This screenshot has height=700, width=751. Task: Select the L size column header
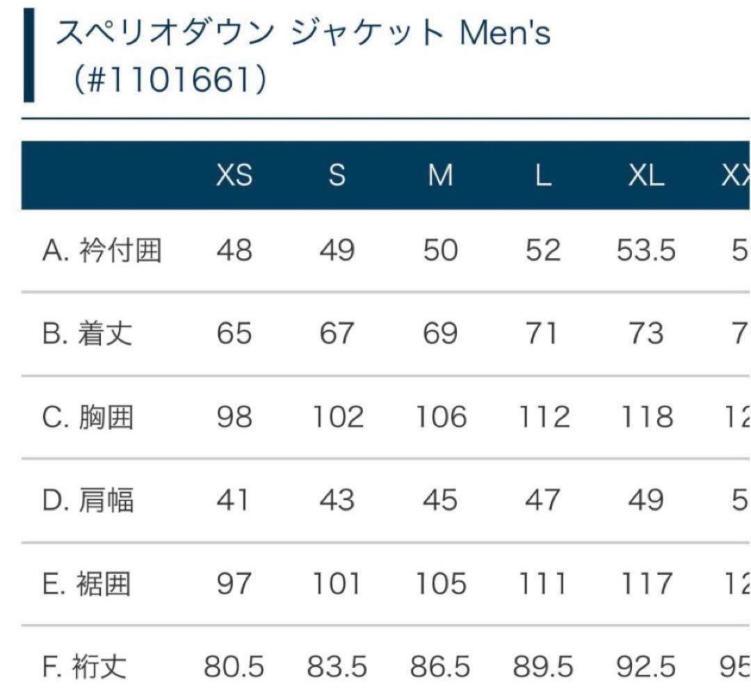pyautogui.click(x=543, y=176)
